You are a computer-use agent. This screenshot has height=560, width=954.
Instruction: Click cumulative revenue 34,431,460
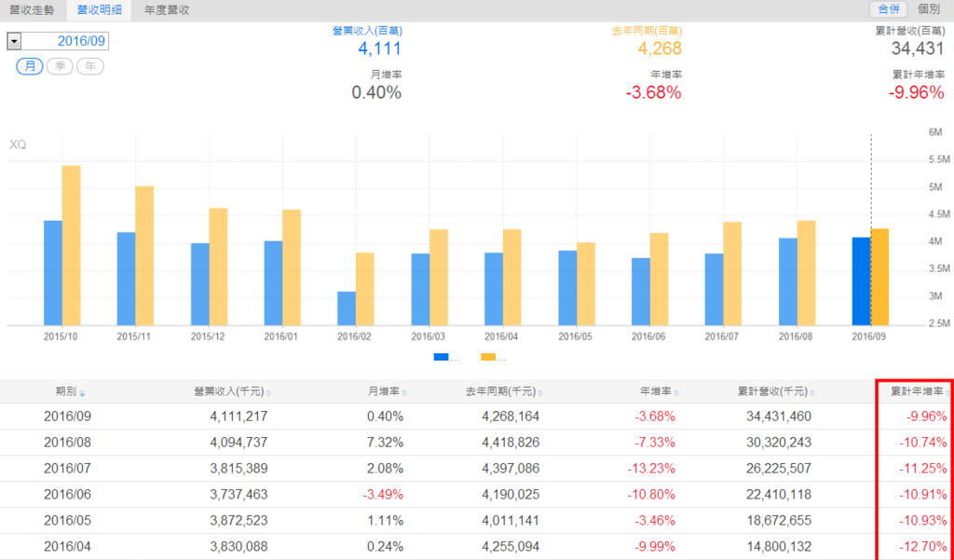point(779,417)
